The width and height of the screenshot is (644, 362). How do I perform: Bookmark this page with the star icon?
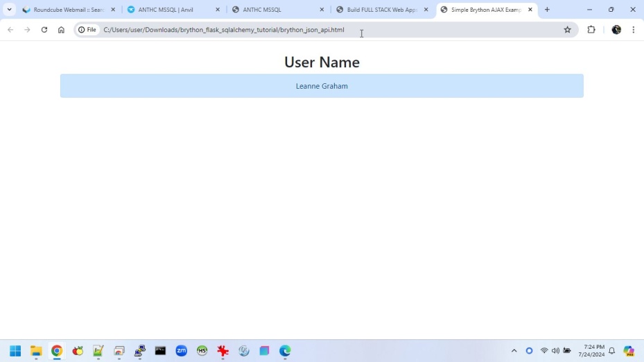pos(567,30)
